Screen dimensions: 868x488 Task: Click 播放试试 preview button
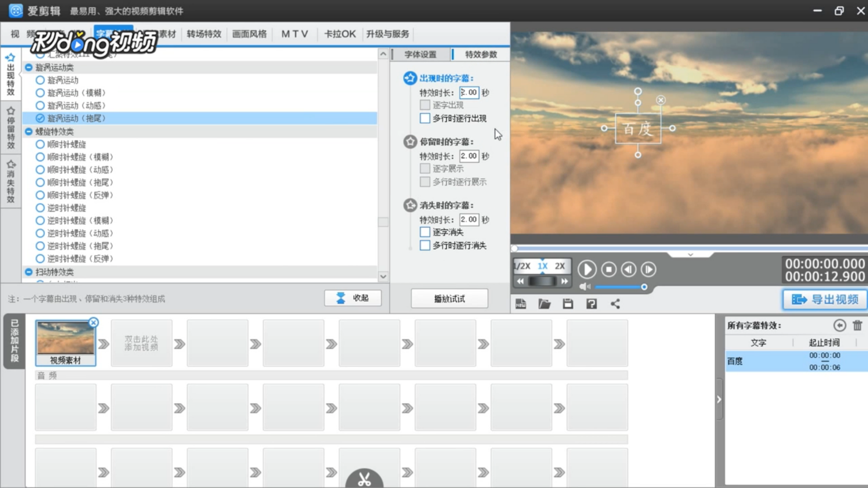449,299
